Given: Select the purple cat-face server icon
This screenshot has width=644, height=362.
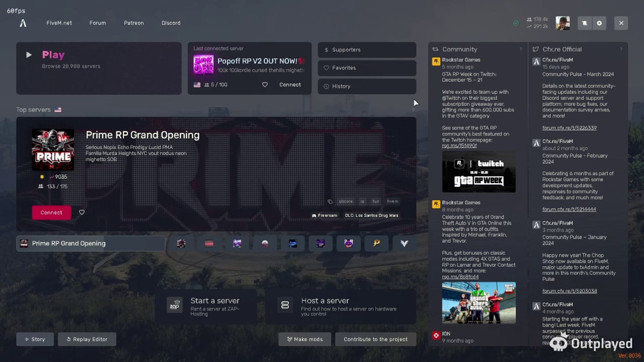Looking at the screenshot, I should [348, 244].
